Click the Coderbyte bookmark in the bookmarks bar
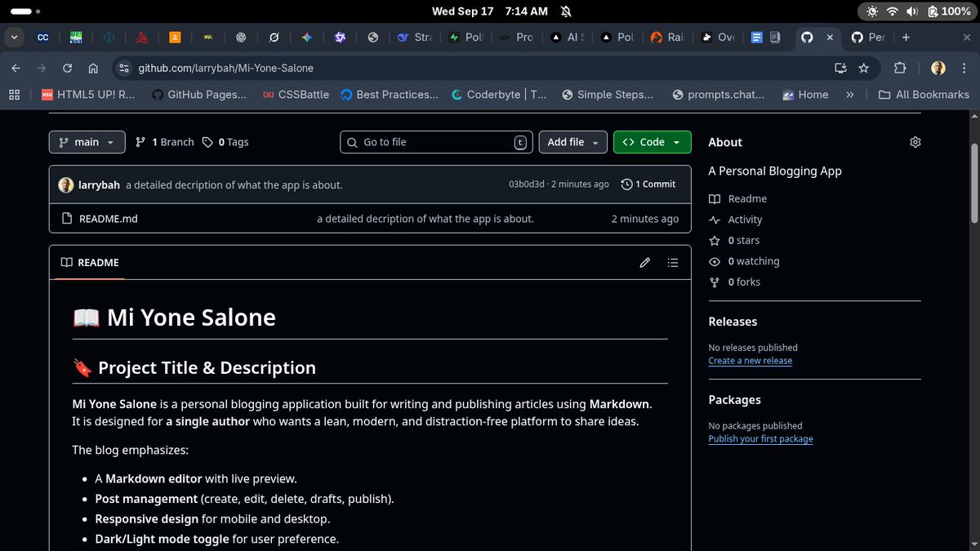The height and width of the screenshot is (551, 980). click(498, 95)
